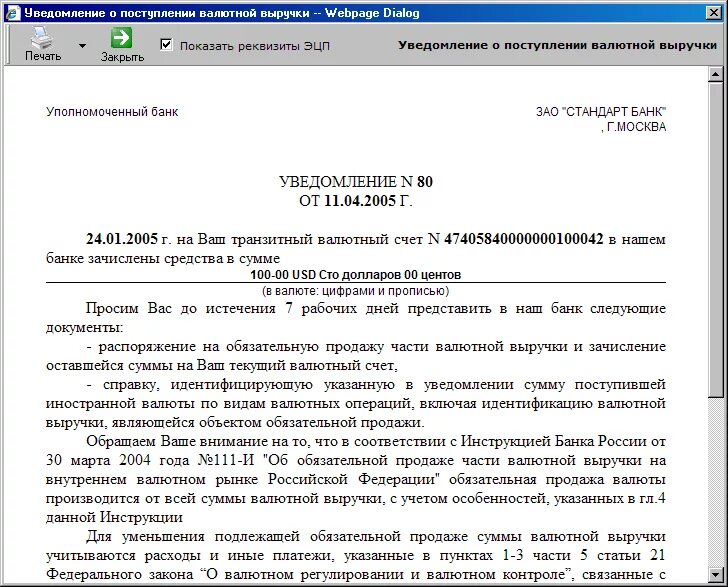The width and height of the screenshot is (728, 587).
Task: Click the date ОТ 11.04.2005 Г.
Action: coord(356,201)
